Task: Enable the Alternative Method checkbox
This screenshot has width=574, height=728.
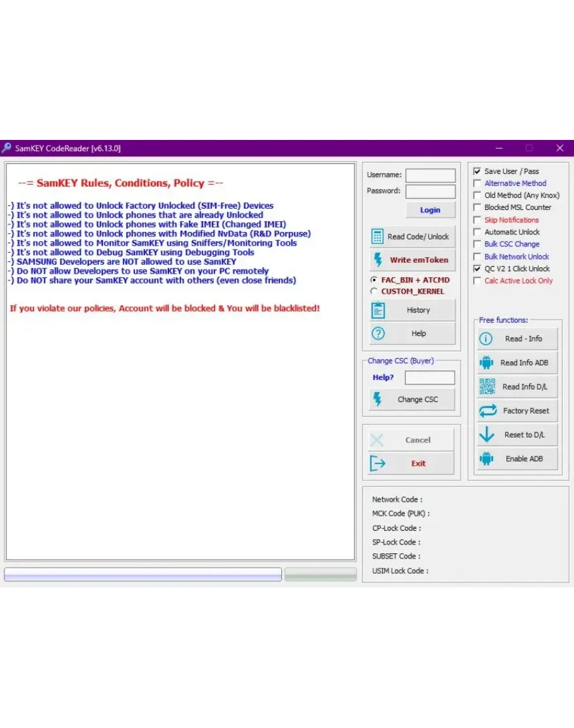Action: pos(477,183)
